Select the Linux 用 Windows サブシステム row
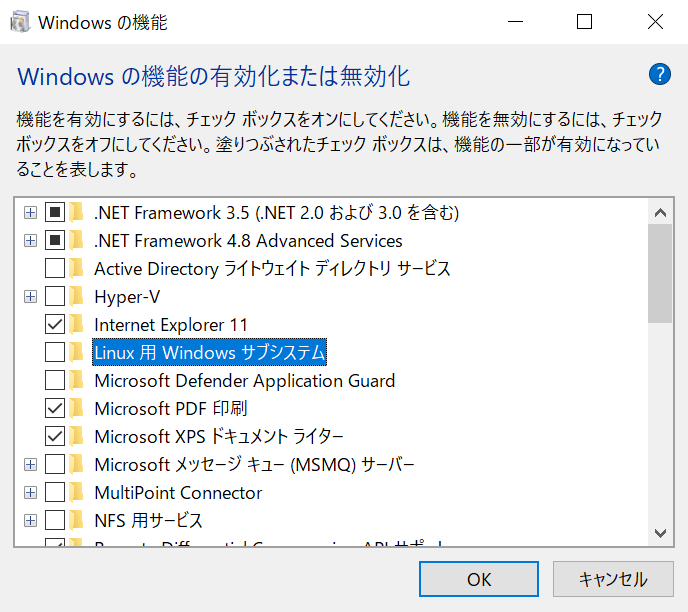This screenshot has width=688, height=612. [x=209, y=352]
